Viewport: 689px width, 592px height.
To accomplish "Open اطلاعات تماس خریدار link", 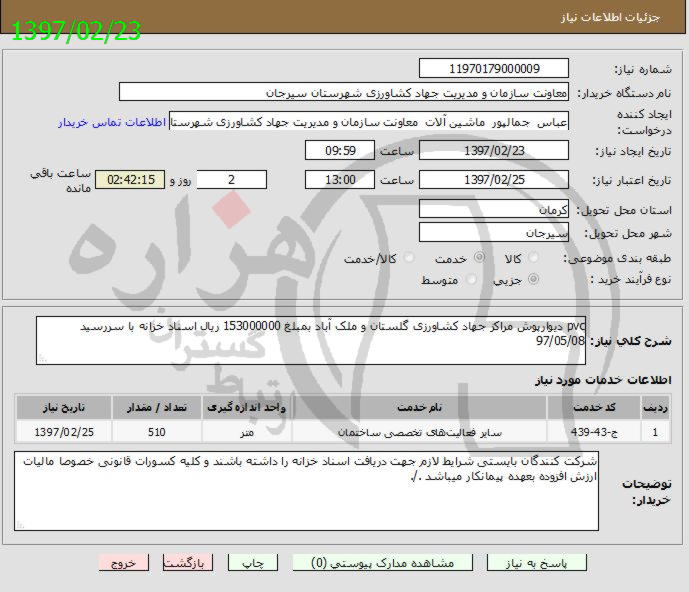I will click(112, 122).
